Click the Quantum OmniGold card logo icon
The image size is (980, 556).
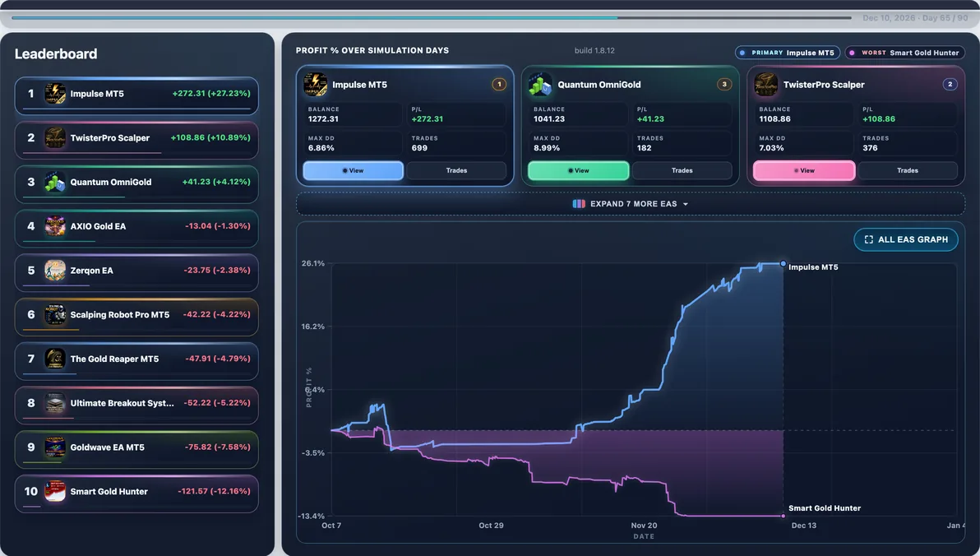pos(540,85)
